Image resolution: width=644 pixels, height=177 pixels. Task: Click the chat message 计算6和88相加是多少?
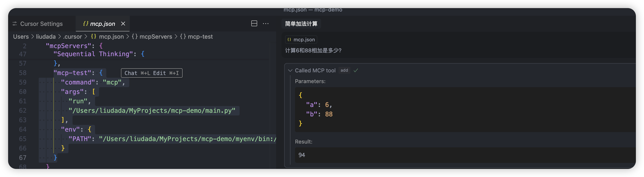pos(313,51)
